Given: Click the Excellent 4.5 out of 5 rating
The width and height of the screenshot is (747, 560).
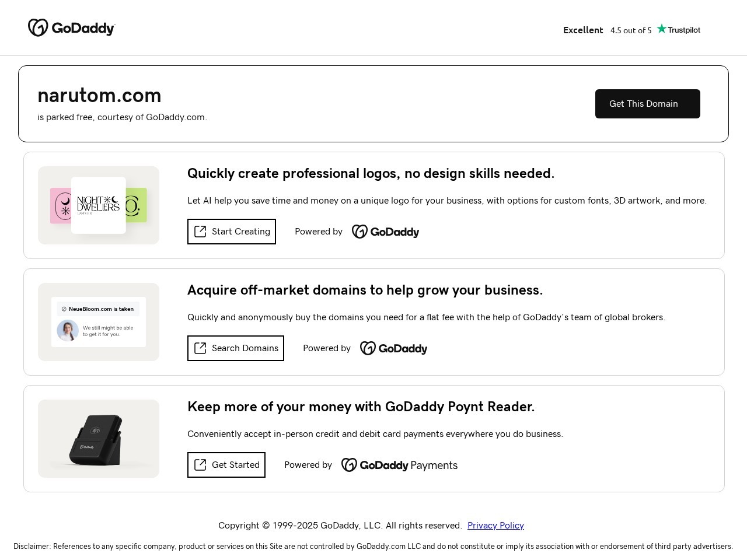Looking at the screenshot, I should click(x=607, y=30).
